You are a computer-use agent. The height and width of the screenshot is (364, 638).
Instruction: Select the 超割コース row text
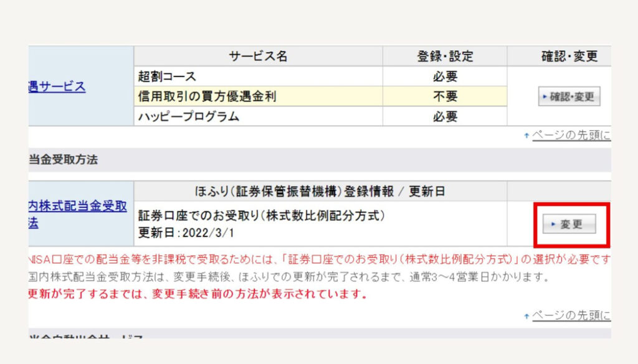click(x=167, y=77)
